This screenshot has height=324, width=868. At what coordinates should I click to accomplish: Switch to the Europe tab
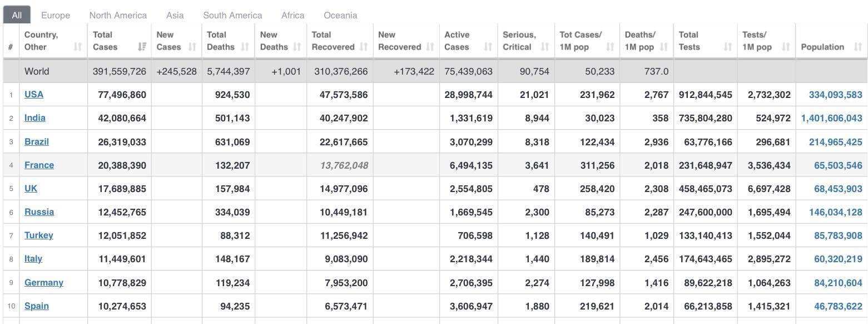[56, 15]
